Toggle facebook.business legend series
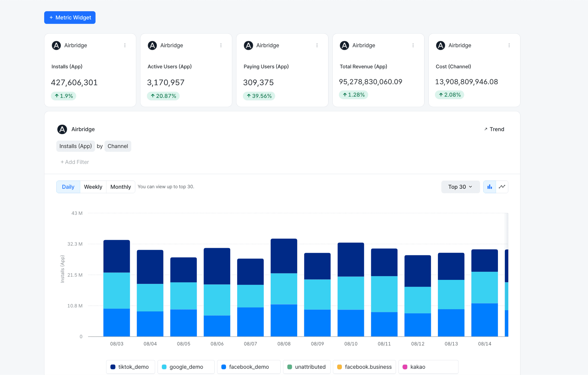The width and height of the screenshot is (588, 375). point(364,367)
